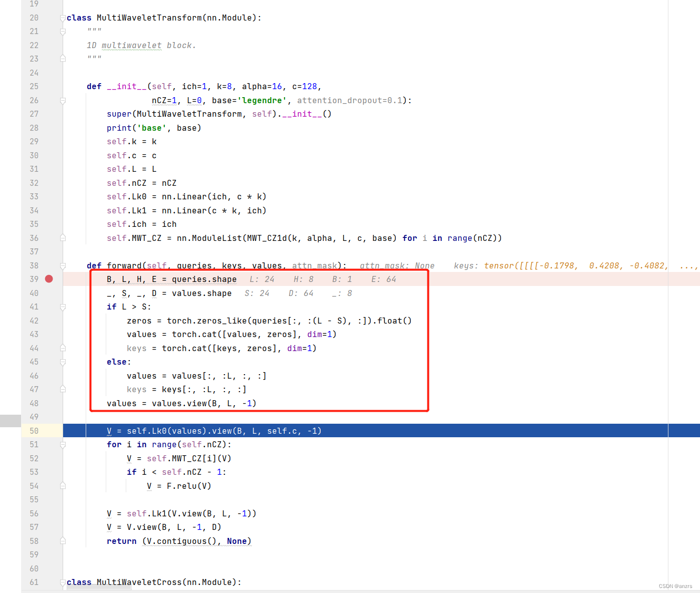Collapse the 'if L > S' block fold
700x593 pixels.
[63, 307]
